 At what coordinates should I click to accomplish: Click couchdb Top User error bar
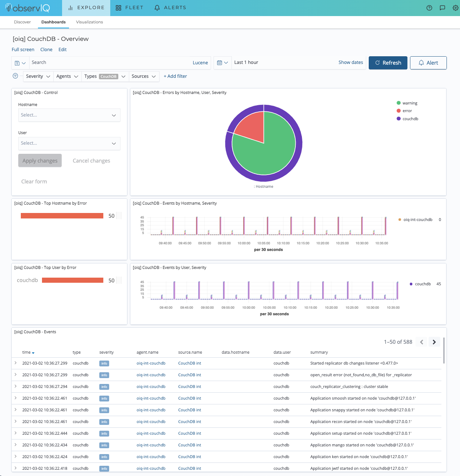click(73, 280)
